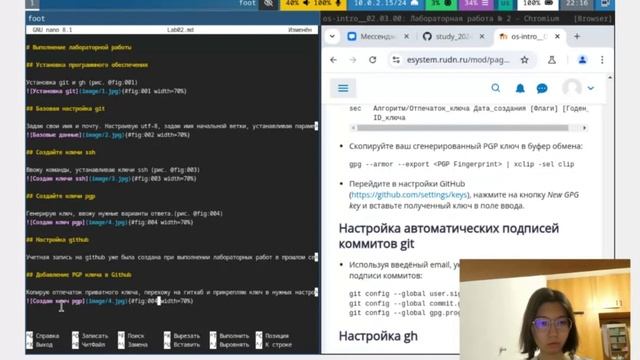Click the Справка shortcut in nano
The height and width of the screenshot is (360, 640).
point(43,336)
